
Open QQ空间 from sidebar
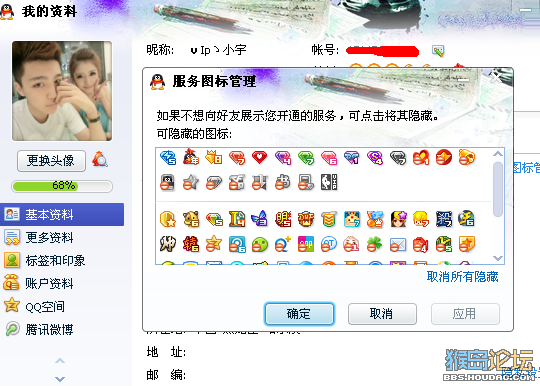click(x=62, y=306)
